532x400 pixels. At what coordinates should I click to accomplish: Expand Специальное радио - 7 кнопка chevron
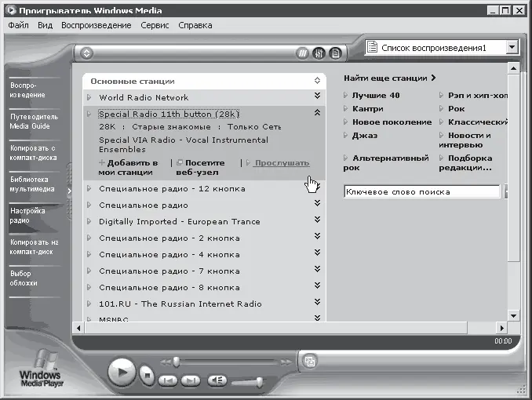pyautogui.click(x=317, y=269)
